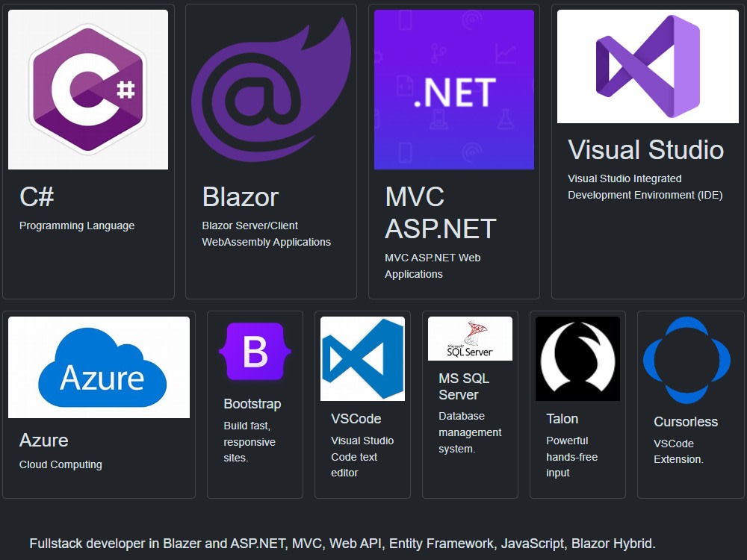
Task: Open the Visual Studio heading
Action: click(646, 149)
